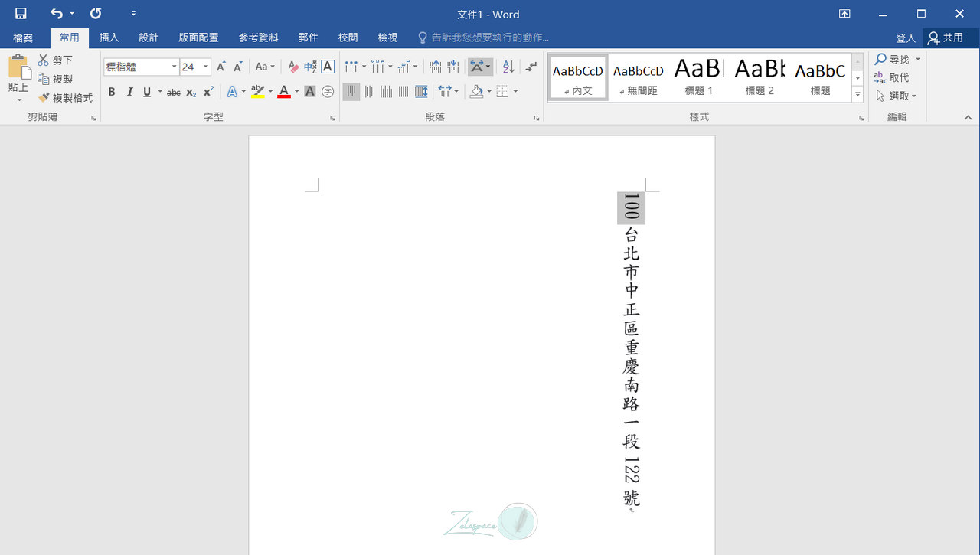This screenshot has height=555, width=980.
Task: Increase the paragraph indent
Action: click(x=452, y=67)
